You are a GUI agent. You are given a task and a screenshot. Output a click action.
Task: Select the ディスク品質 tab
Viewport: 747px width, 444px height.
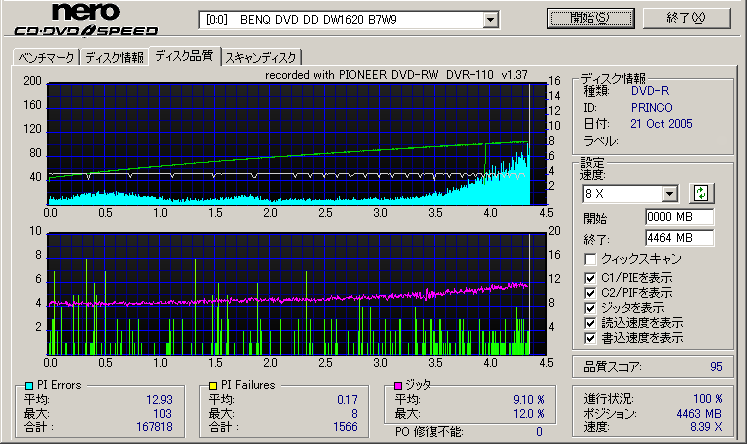[x=184, y=56]
